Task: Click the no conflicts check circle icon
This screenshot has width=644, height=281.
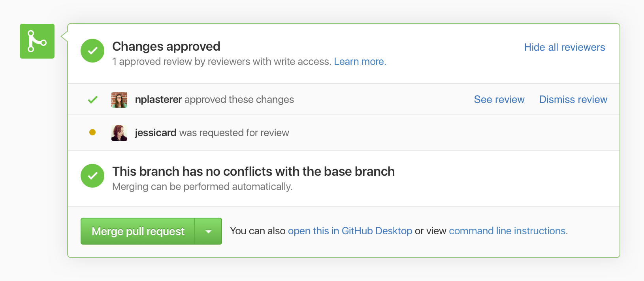Action: coord(92,176)
